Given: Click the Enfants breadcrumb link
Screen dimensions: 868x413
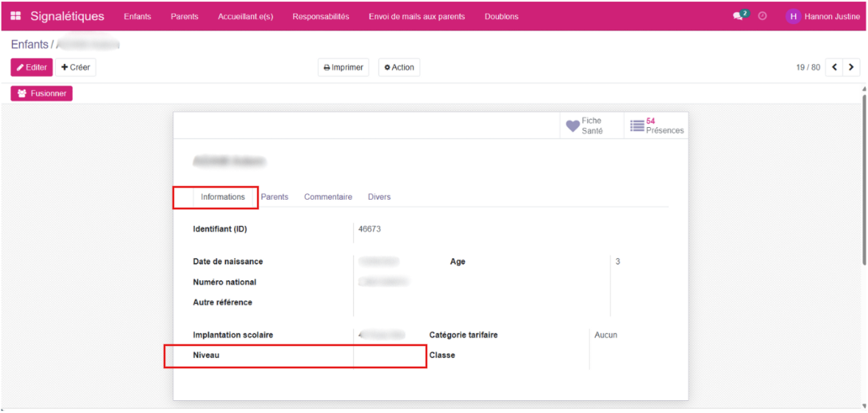Looking at the screenshot, I should [x=30, y=45].
